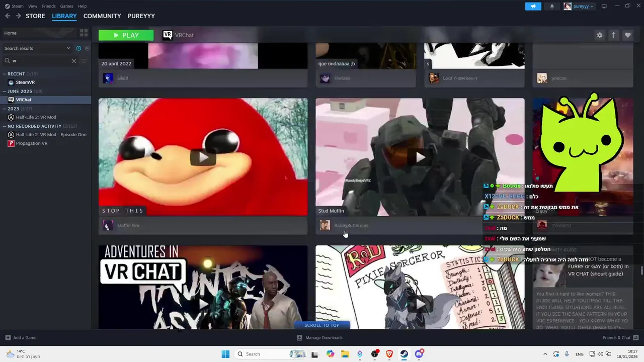
Task: Open the notifications bell
Action: point(552,6)
